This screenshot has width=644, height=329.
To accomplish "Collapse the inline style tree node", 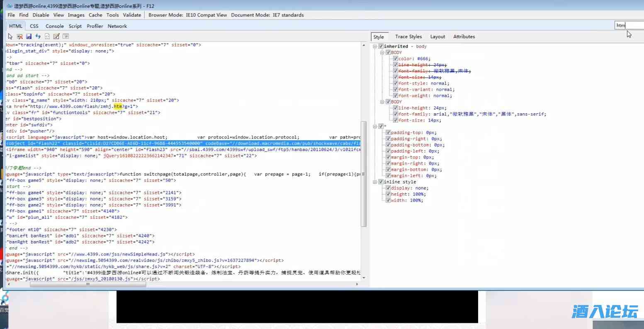I will (x=375, y=182).
